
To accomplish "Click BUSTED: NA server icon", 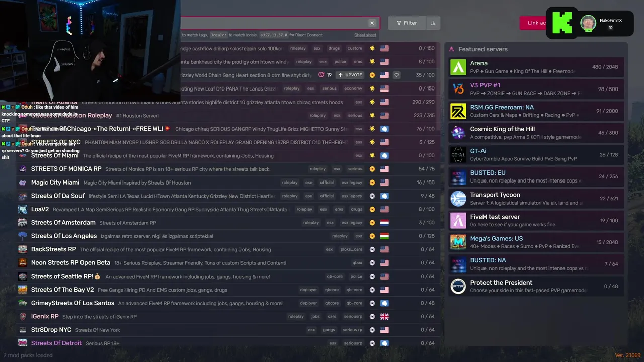I will [458, 264].
